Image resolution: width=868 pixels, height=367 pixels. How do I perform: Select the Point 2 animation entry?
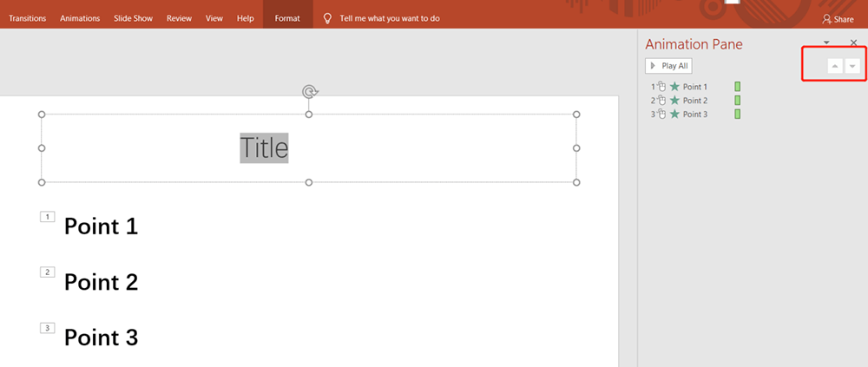click(x=695, y=101)
